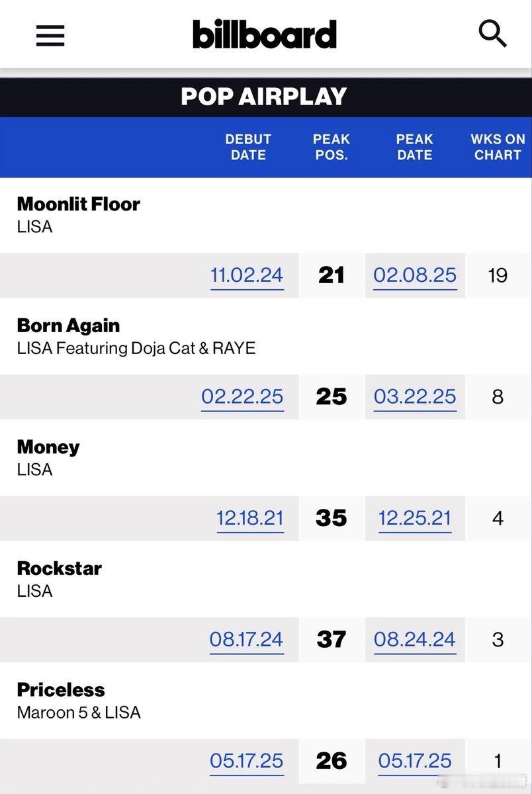The height and width of the screenshot is (794, 532).
Task: Click the Peak Date column header
Action: 415,147
